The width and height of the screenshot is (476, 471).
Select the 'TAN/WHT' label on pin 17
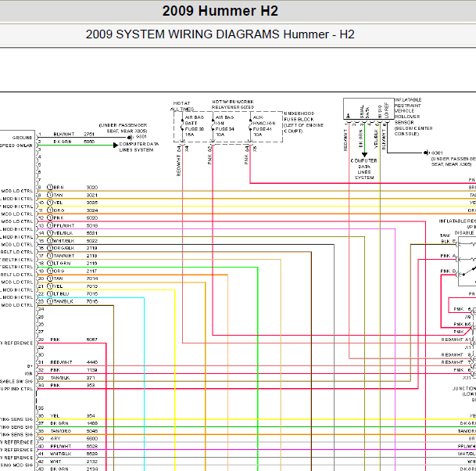coord(64,256)
